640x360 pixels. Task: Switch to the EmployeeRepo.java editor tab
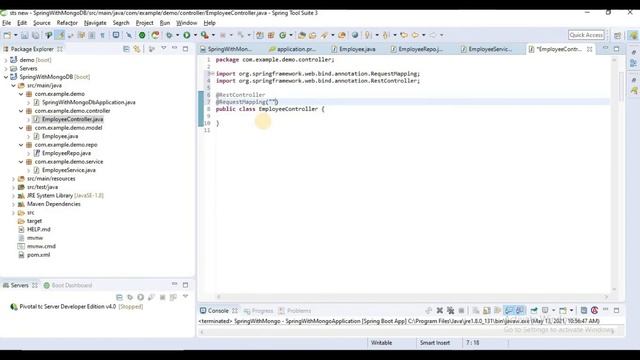coord(417,49)
